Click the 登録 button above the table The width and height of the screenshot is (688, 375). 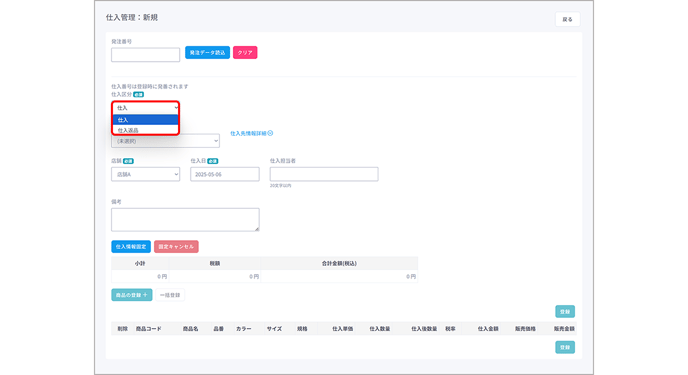[565, 311]
